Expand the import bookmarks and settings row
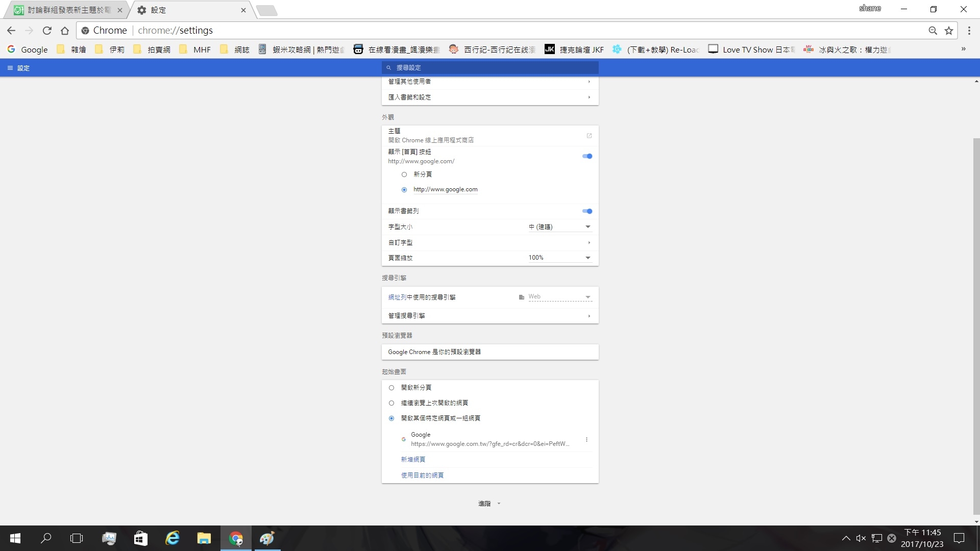Screen dimensions: 980x551 click(490, 97)
